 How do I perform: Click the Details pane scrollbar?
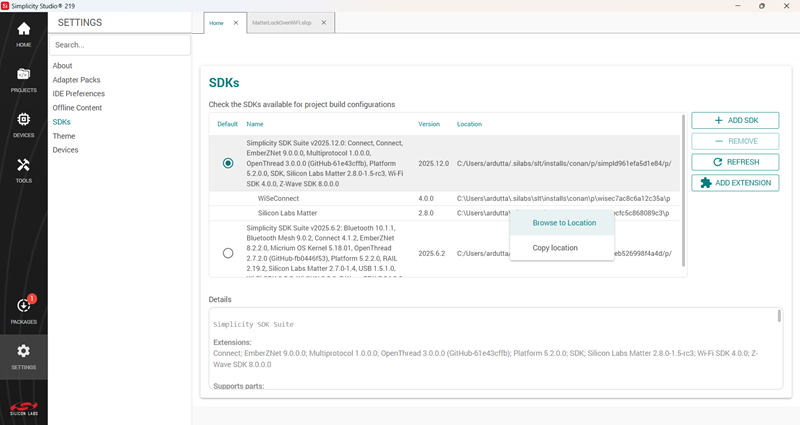pos(779,316)
